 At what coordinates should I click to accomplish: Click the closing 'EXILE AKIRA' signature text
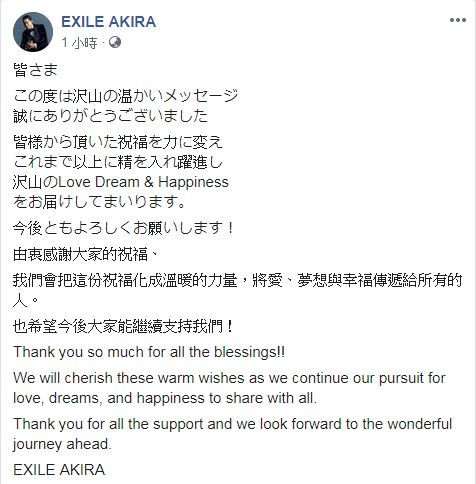click(x=59, y=470)
